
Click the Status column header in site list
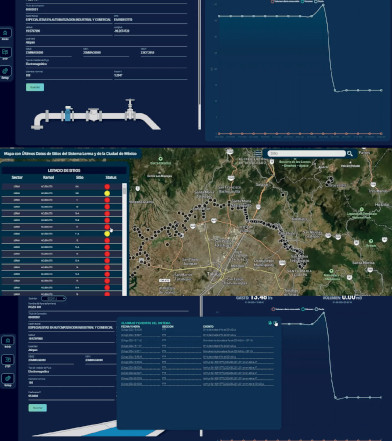[x=111, y=177]
